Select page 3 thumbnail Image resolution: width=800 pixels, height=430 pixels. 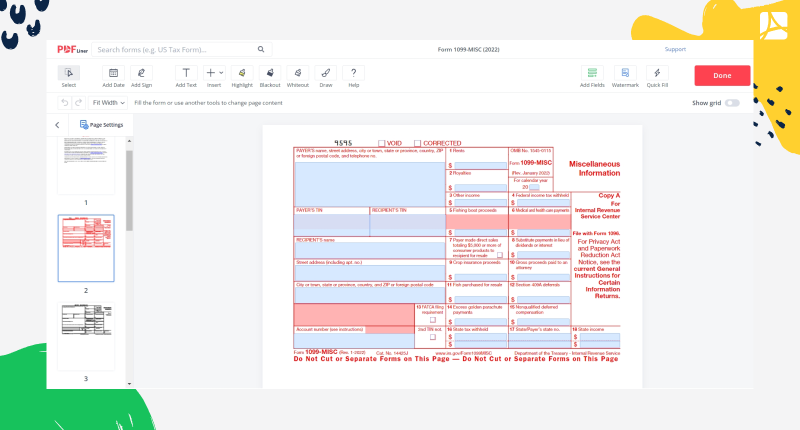[x=86, y=336]
